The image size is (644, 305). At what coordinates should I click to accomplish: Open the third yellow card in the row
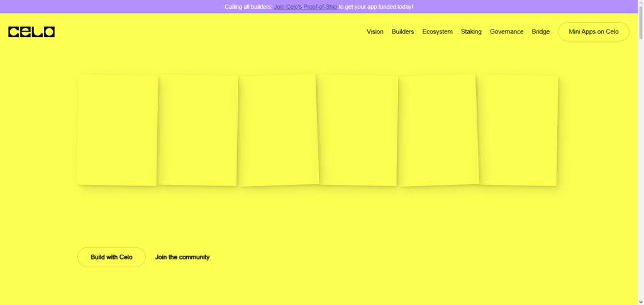279,130
